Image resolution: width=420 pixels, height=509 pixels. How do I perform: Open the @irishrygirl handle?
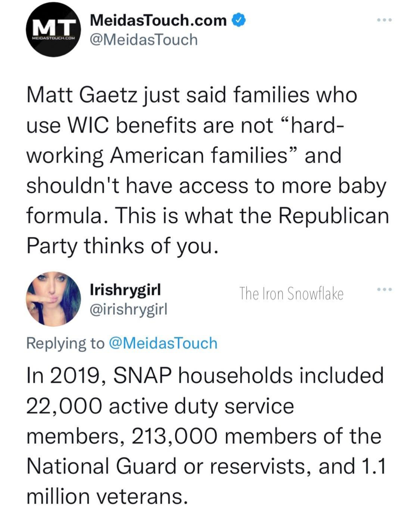tap(129, 310)
